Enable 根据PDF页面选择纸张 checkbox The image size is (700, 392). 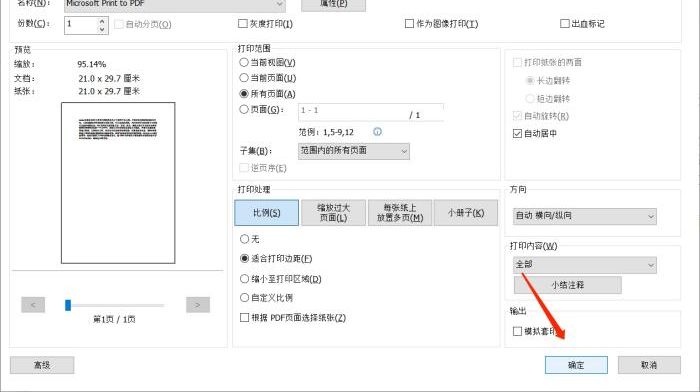(244, 317)
